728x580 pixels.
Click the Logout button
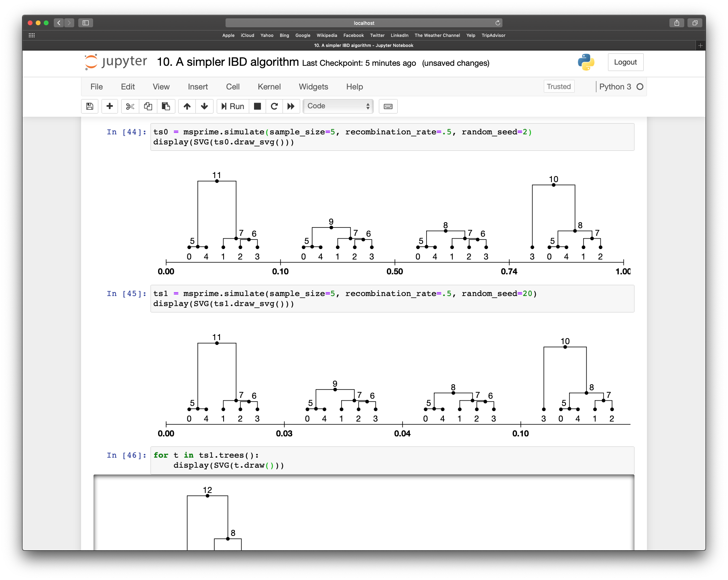pyautogui.click(x=625, y=62)
